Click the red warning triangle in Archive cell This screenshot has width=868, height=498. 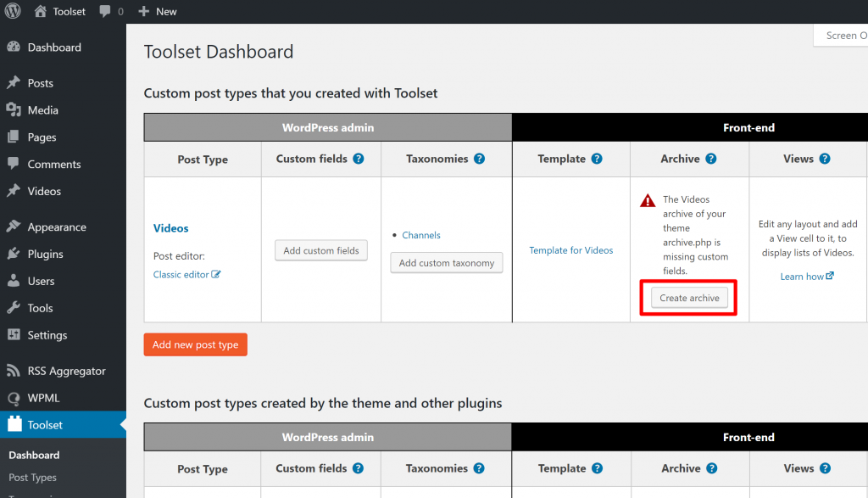[648, 200]
